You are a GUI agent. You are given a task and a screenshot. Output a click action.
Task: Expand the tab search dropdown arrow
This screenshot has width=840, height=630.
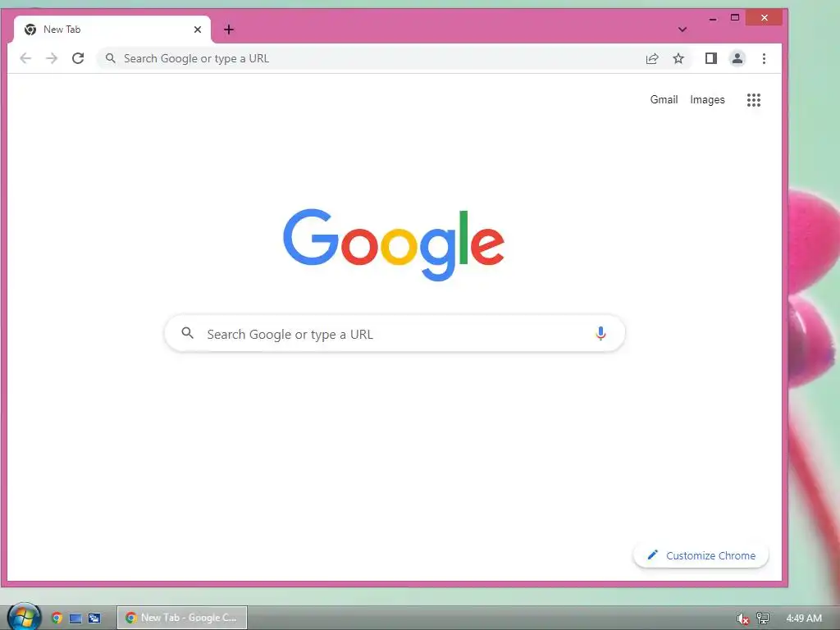[682, 30]
